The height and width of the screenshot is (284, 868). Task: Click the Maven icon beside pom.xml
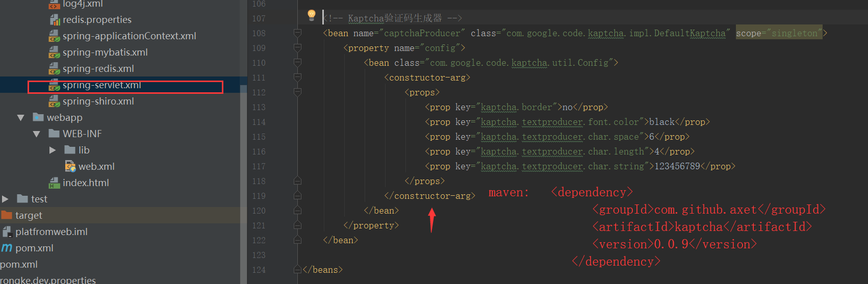(x=7, y=248)
